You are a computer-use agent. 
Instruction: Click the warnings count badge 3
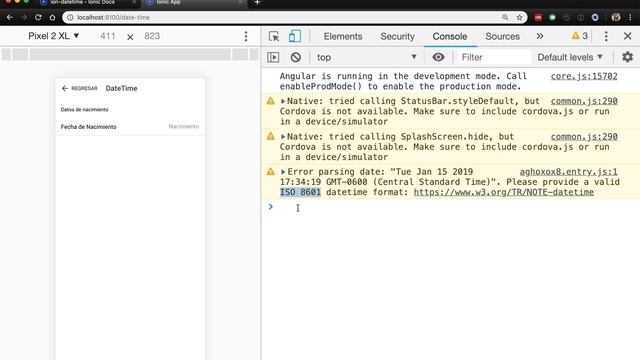pos(580,36)
